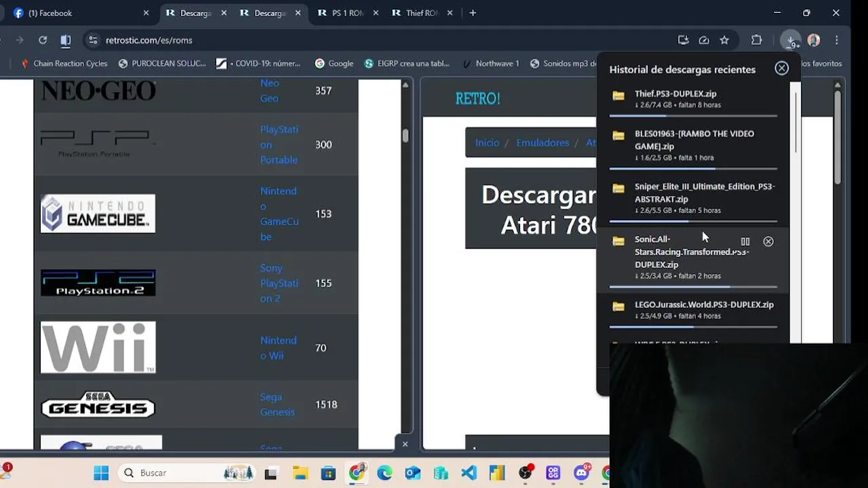Click folder icon of LEGO Jurassic World download

(618, 306)
